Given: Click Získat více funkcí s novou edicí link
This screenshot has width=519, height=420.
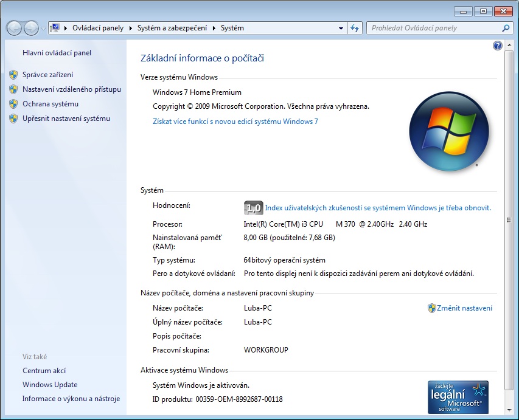Looking at the screenshot, I should (235, 122).
